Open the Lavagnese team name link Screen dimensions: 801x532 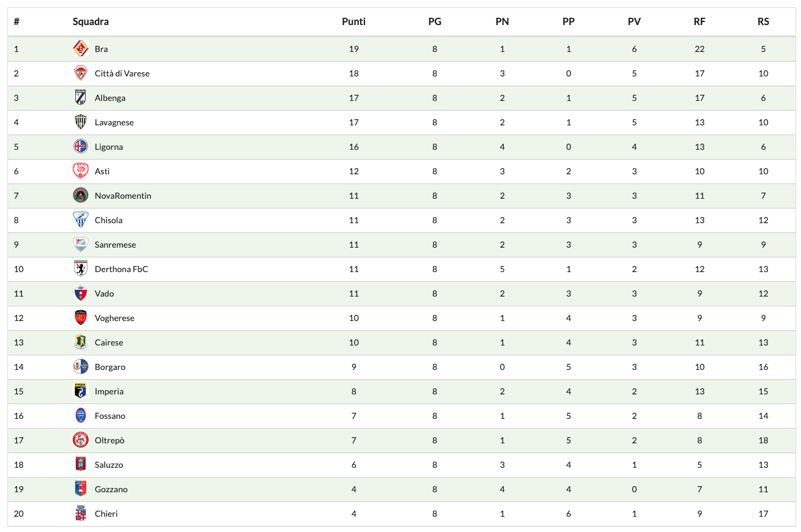[114, 122]
